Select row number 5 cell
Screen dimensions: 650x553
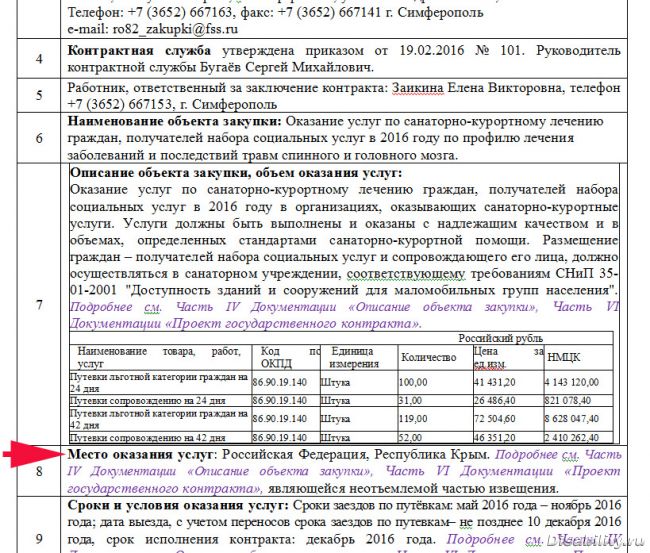(39, 95)
